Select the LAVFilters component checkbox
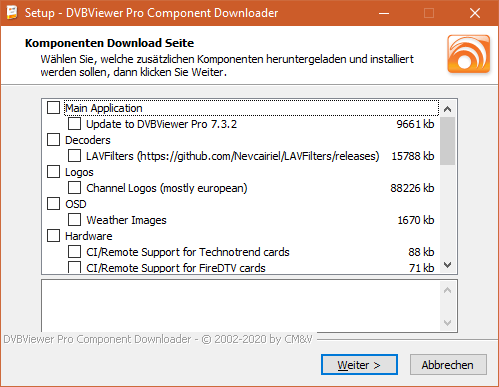499x387 pixels. tap(74, 156)
